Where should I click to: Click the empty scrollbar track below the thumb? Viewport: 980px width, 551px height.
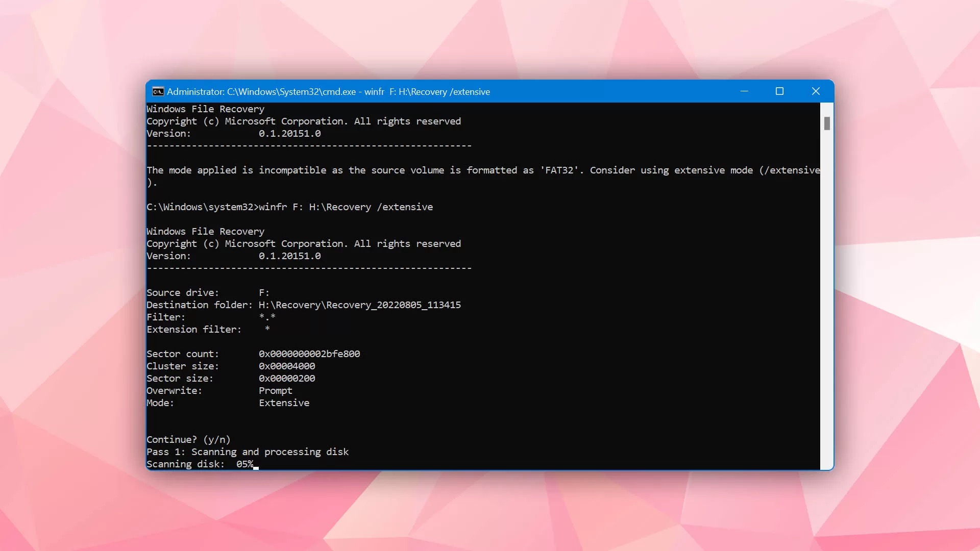[827, 301]
